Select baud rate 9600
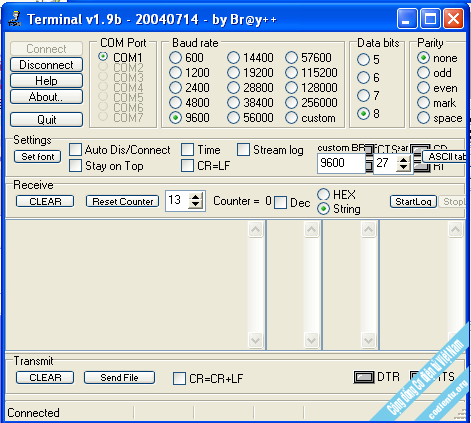 point(175,117)
